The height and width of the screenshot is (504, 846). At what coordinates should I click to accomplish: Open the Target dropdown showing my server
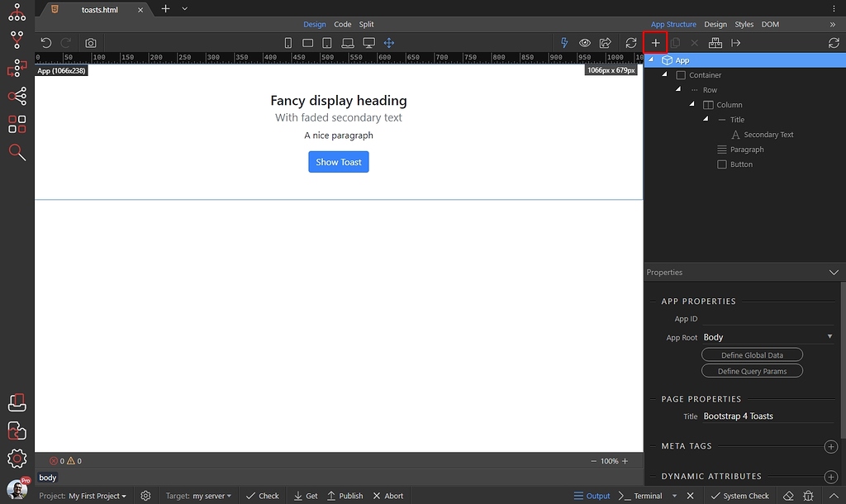(x=198, y=495)
